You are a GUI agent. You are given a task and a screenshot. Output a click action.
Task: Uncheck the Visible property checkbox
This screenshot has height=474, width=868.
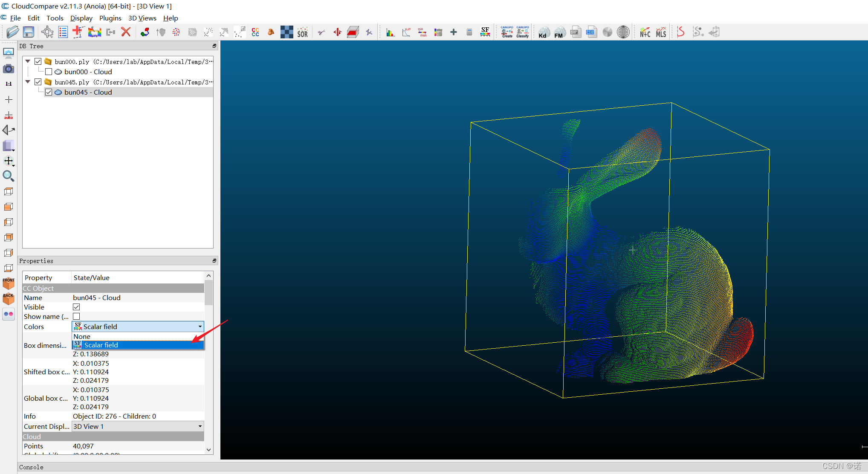coord(76,307)
